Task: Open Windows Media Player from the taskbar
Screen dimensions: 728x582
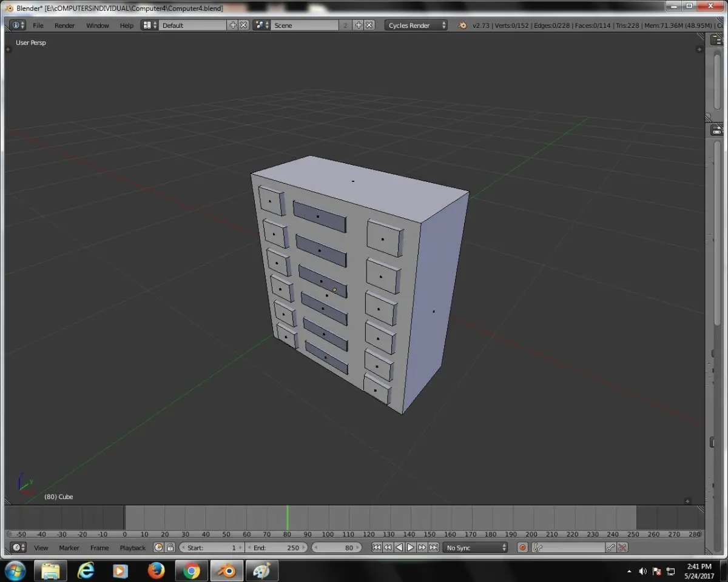Action: [121, 570]
